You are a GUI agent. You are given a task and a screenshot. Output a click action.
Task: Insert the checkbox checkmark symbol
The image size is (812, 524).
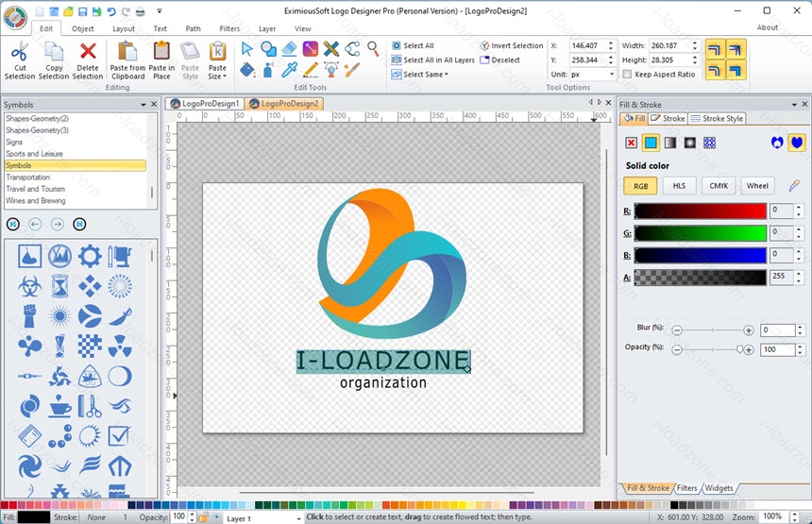120,435
